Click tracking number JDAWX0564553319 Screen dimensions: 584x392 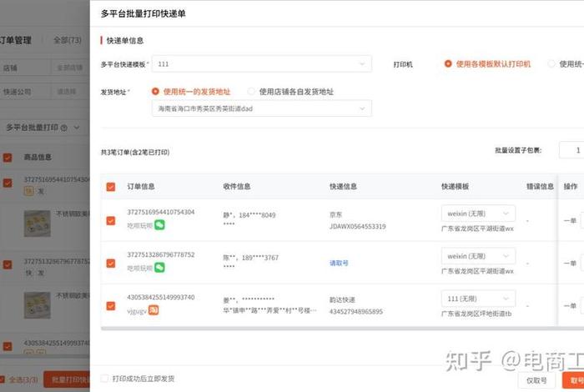pyautogui.click(x=358, y=226)
